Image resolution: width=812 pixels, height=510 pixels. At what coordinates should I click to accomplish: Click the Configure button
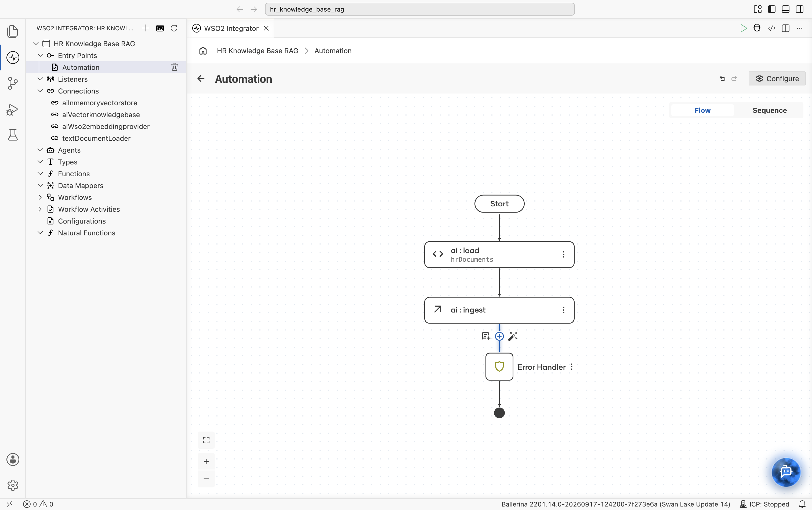(777, 78)
